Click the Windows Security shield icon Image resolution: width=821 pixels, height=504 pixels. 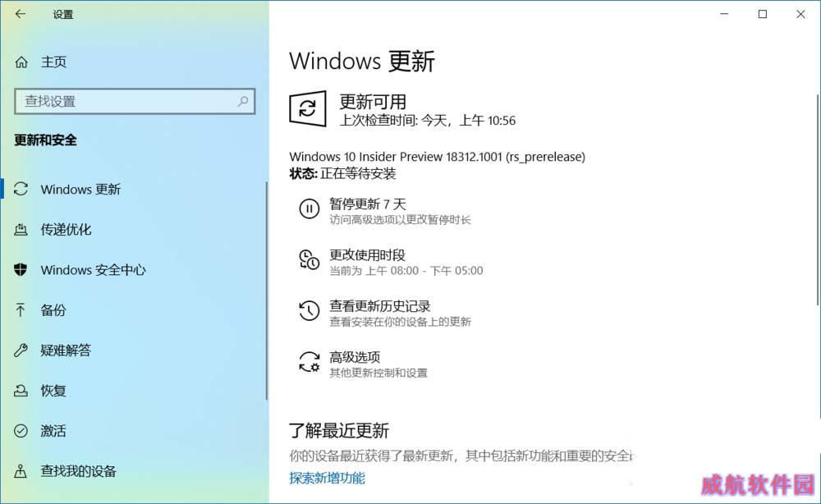(21, 269)
